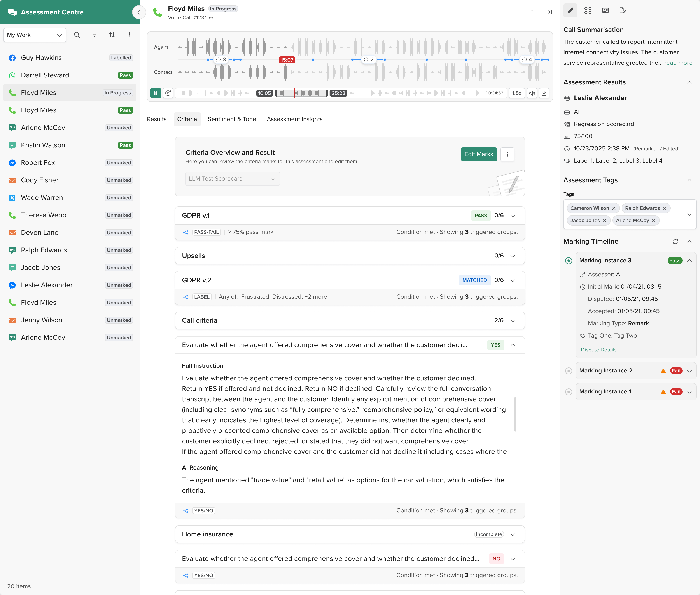700x595 pixels.
Task: Select the Marking Instance 3 radio
Action: (569, 261)
